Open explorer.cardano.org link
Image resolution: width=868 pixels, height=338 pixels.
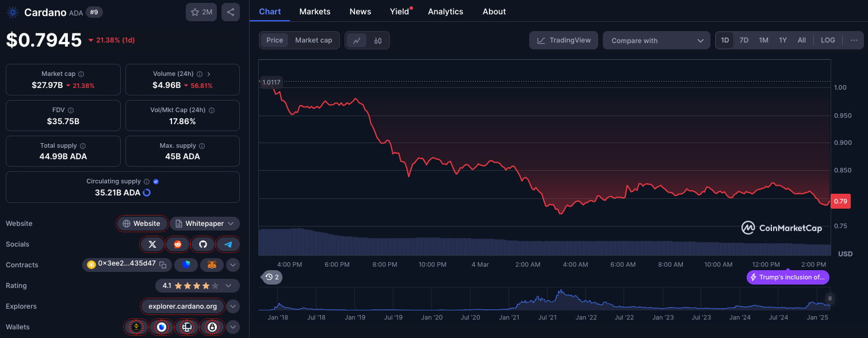[x=183, y=306]
